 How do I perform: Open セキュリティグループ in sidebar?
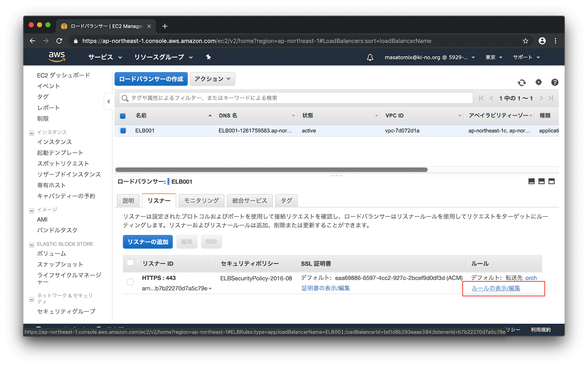tap(66, 311)
